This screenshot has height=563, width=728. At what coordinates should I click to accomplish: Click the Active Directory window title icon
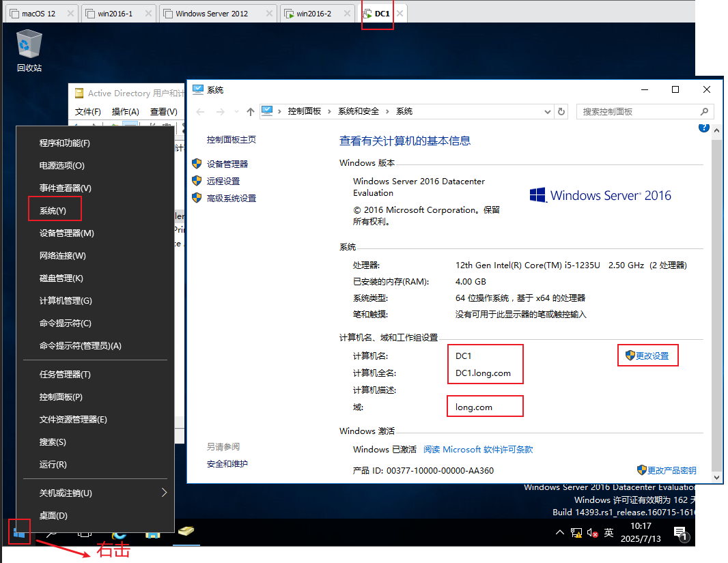point(79,93)
